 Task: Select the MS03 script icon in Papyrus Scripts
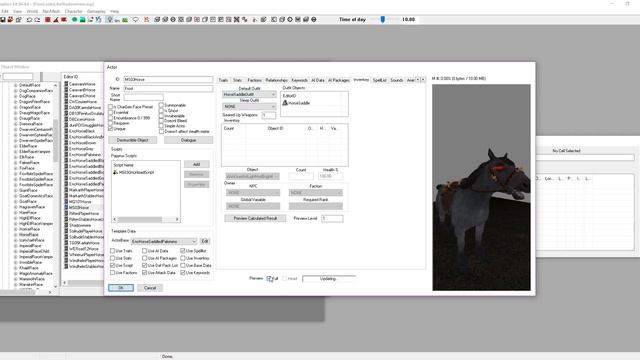pos(116,172)
